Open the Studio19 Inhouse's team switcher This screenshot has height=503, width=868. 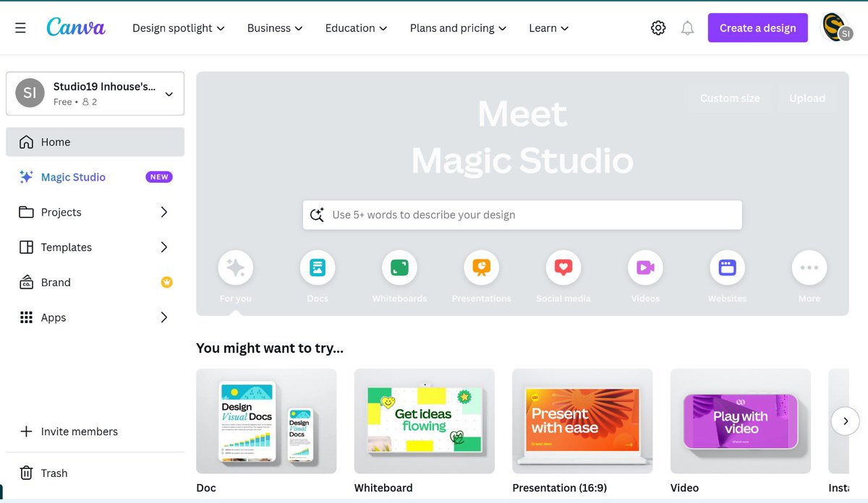(95, 93)
